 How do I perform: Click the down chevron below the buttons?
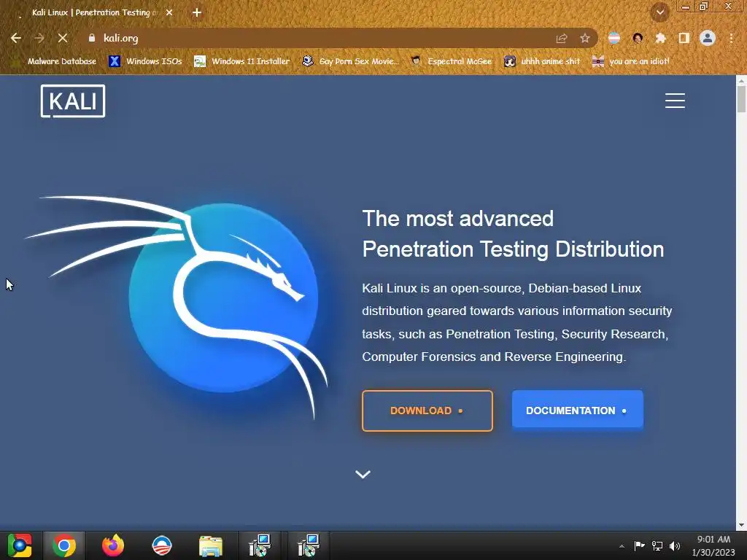click(363, 474)
